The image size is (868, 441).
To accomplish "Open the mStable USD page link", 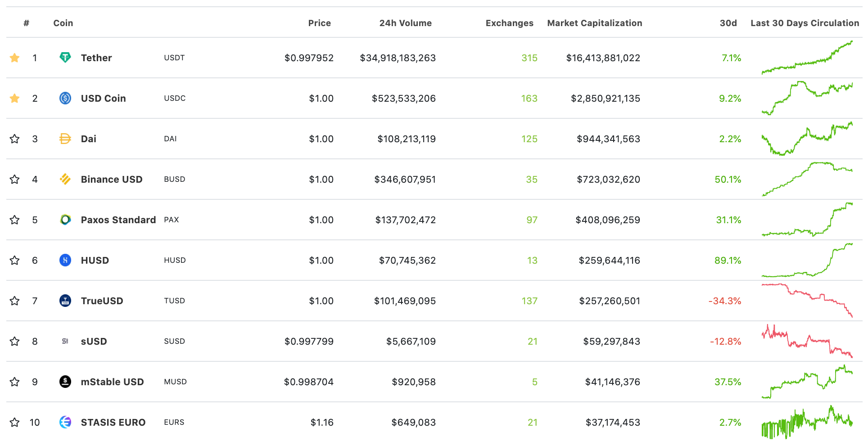I will pyautogui.click(x=113, y=382).
